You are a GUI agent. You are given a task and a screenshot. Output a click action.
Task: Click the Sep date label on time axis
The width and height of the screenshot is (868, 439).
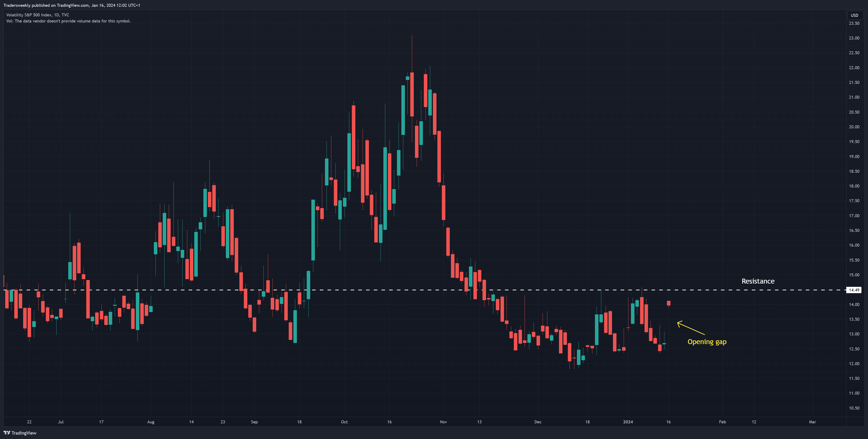(x=254, y=422)
